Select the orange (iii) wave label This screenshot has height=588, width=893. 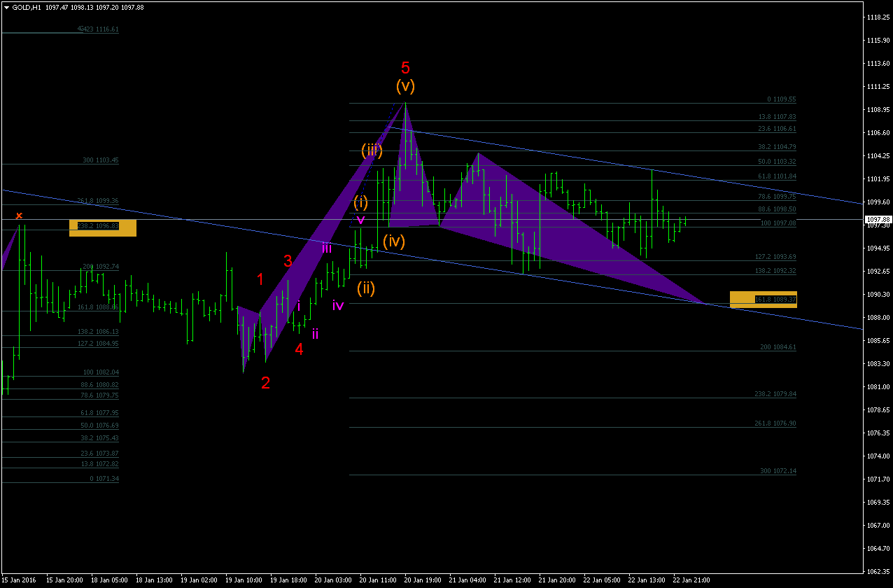(372, 150)
